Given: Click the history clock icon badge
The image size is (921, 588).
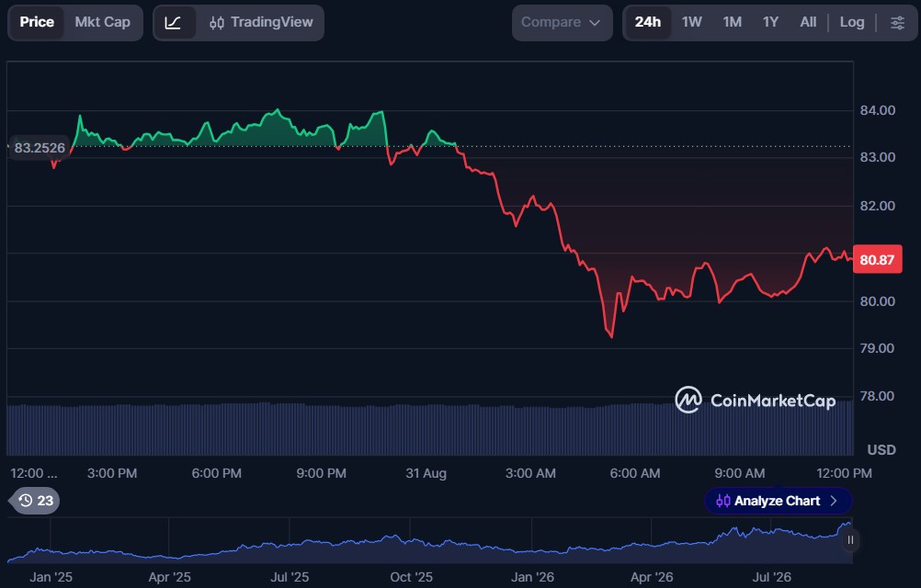Looking at the screenshot, I should tap(35, 501).
